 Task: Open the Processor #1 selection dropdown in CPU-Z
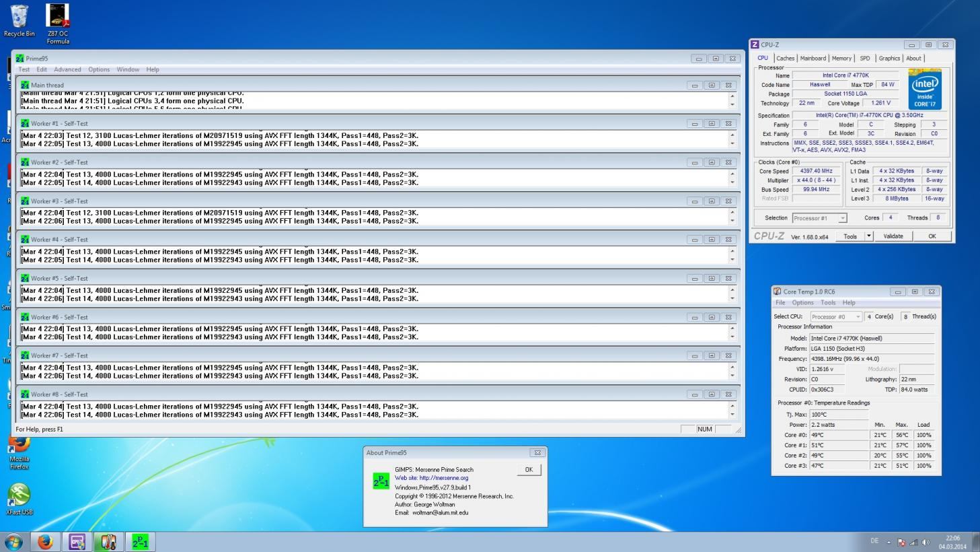coord(819,218)
